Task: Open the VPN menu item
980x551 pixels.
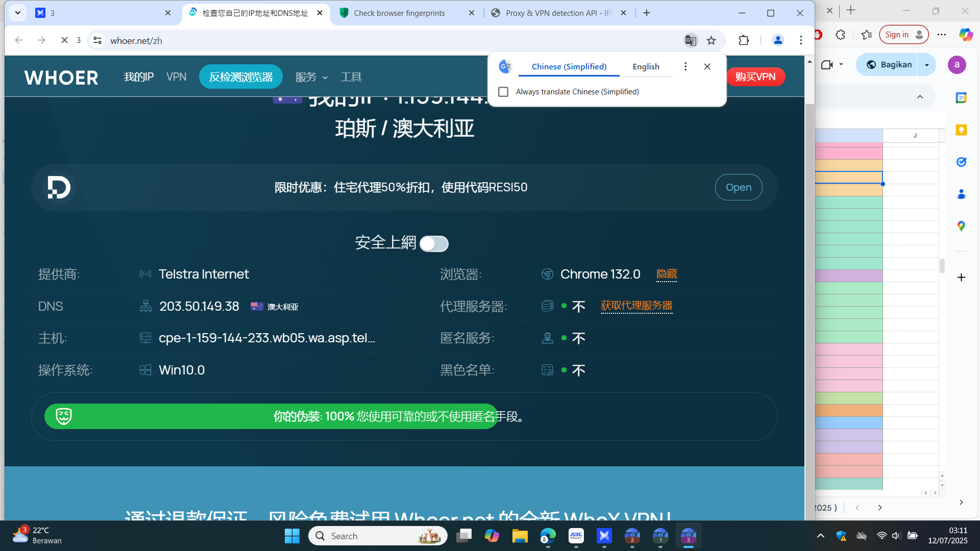Action: tap(177, 77)
